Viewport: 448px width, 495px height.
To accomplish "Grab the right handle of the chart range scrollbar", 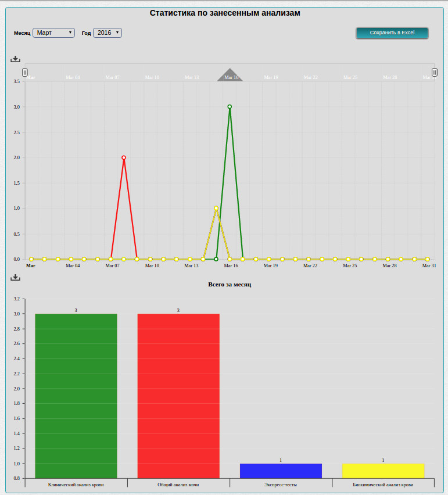I will [x=435, y=72].
